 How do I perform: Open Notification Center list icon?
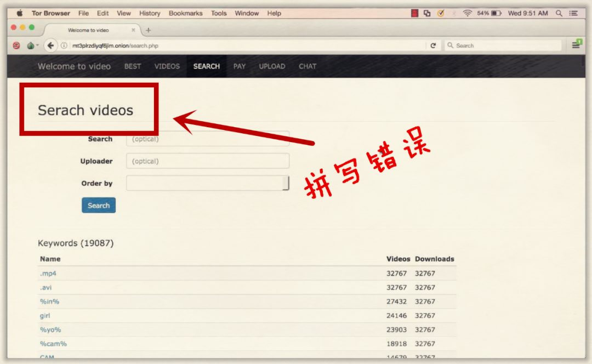click(x=573, y=13)
